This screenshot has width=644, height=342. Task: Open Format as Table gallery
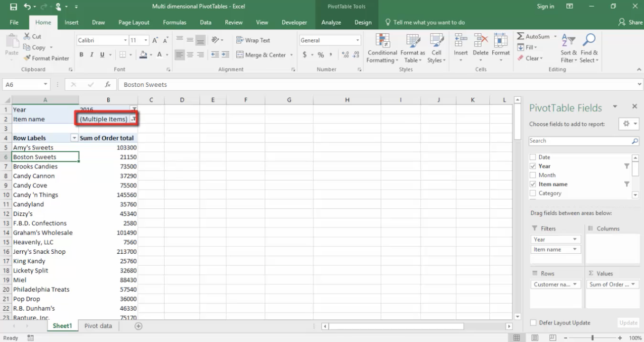pyautogui.click(x=413, y=48)
